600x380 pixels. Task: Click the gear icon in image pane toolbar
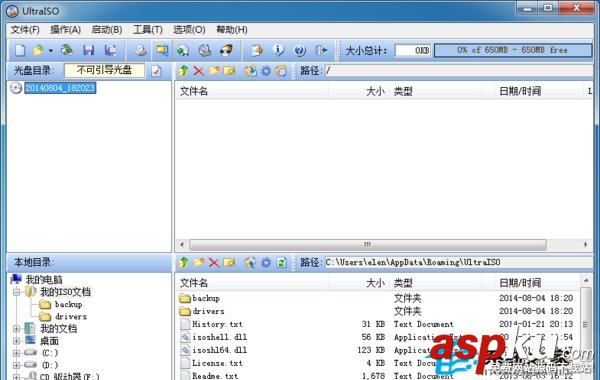pyautogui.click(x=266, y=71)
